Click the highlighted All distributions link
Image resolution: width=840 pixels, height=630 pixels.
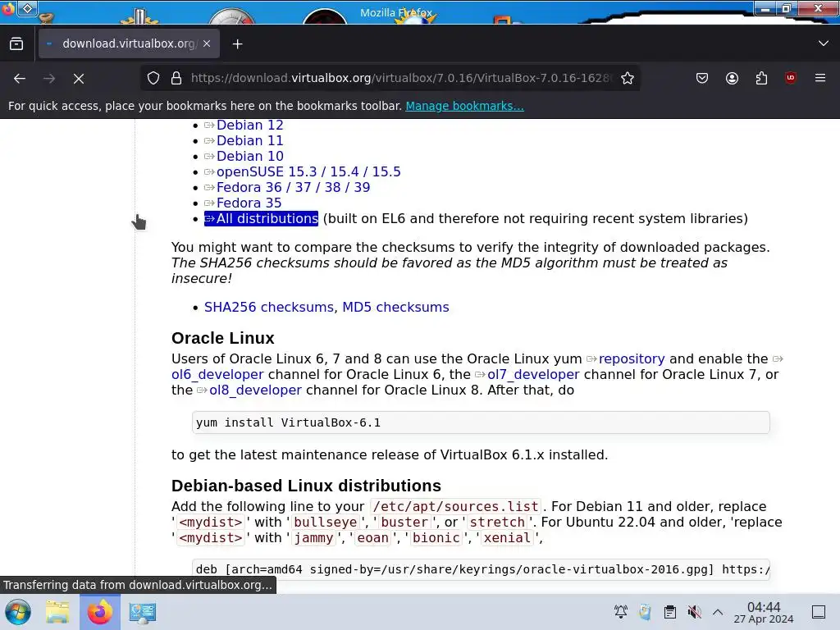tap(262, 218)
